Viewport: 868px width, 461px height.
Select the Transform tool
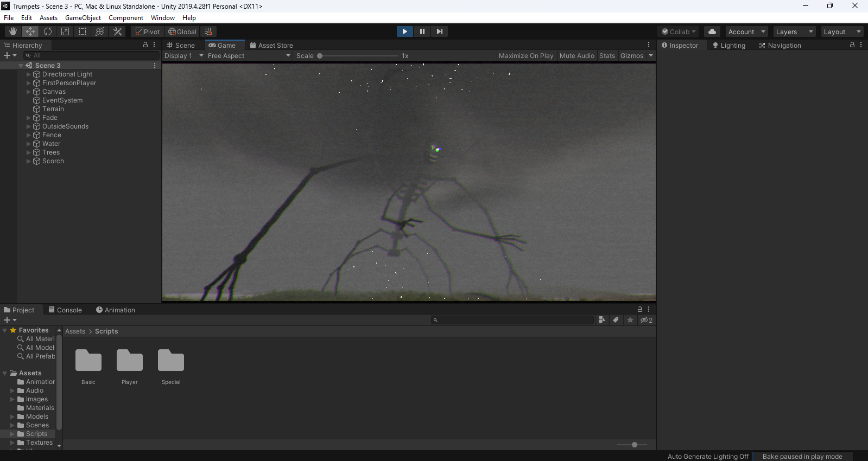(100, 31)
